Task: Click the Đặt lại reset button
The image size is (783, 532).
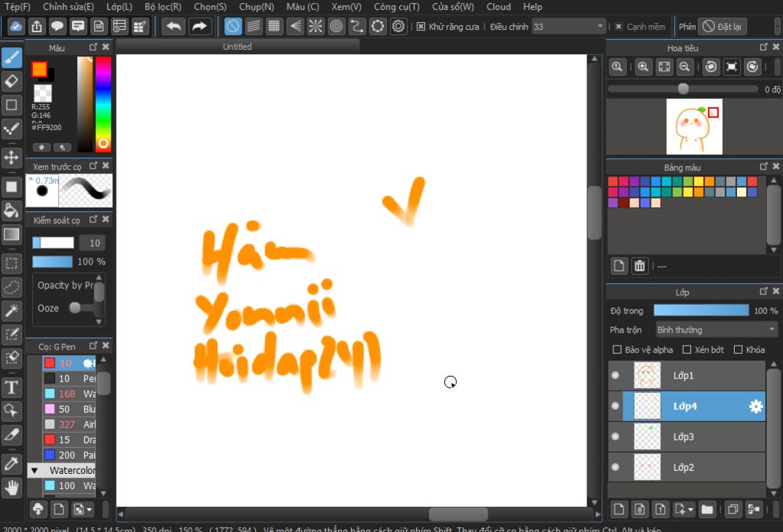Action: pyautogui.click(x=723, y=27)
